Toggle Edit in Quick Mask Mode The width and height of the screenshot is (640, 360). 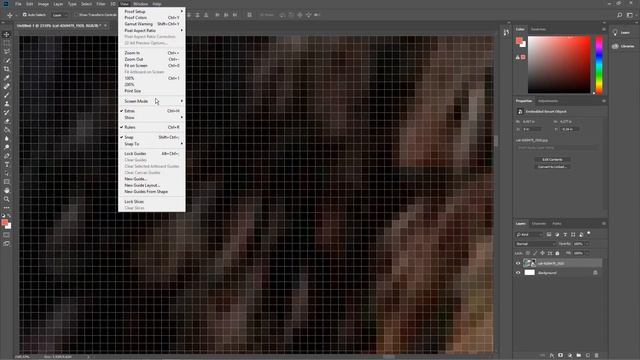(7, 235)
